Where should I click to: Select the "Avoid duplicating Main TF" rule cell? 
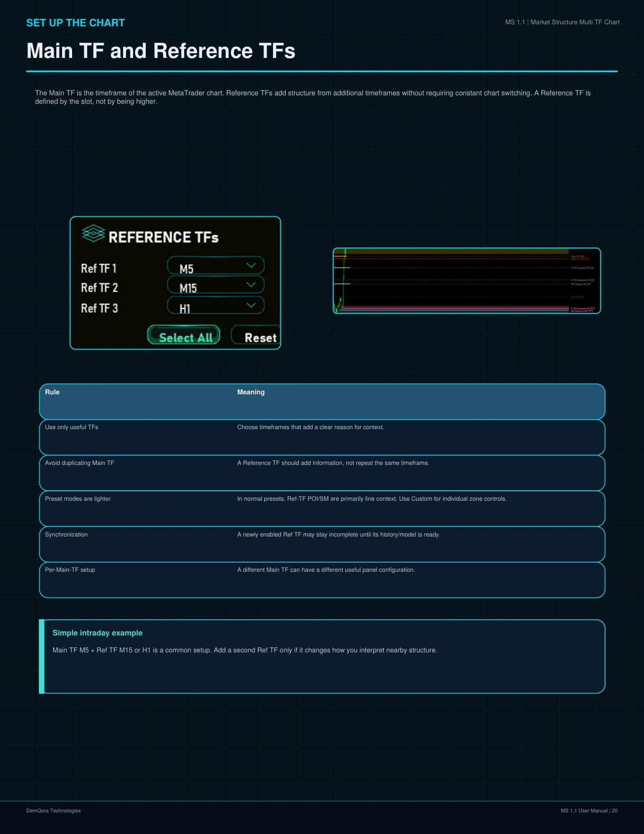coord(79,463)
